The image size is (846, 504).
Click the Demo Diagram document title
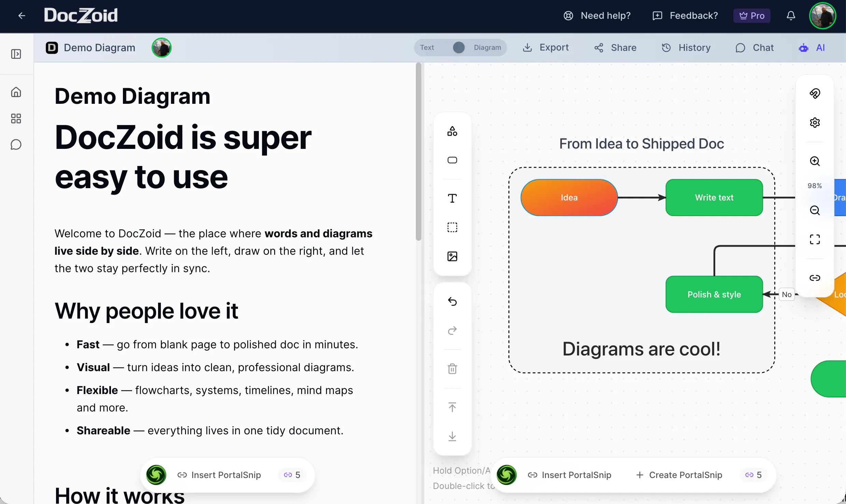coord(99,48)
